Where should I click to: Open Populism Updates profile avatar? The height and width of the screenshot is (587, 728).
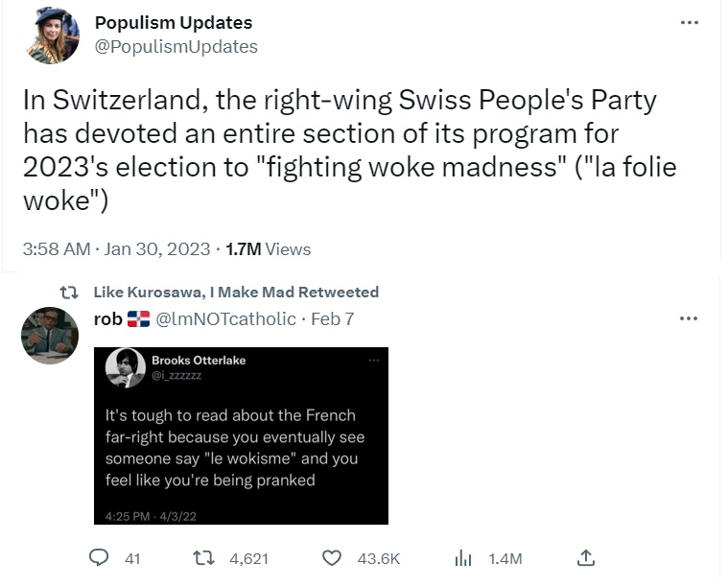click(52, 36)
